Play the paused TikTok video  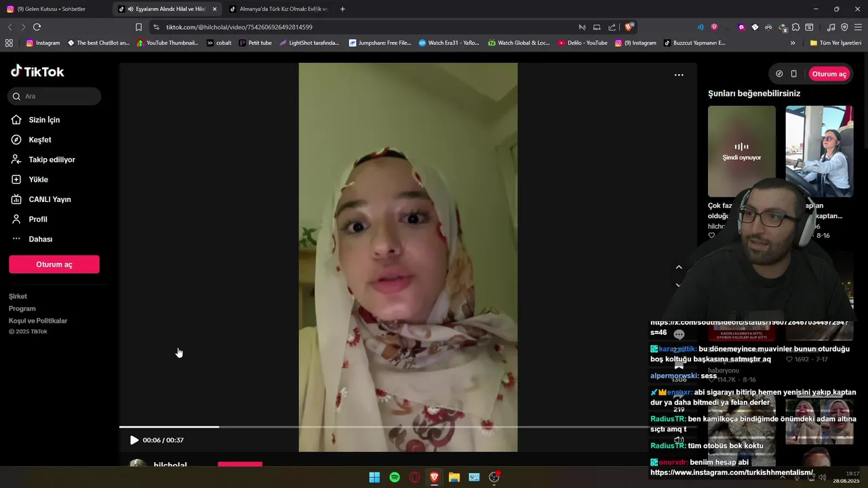coord(134,440)
